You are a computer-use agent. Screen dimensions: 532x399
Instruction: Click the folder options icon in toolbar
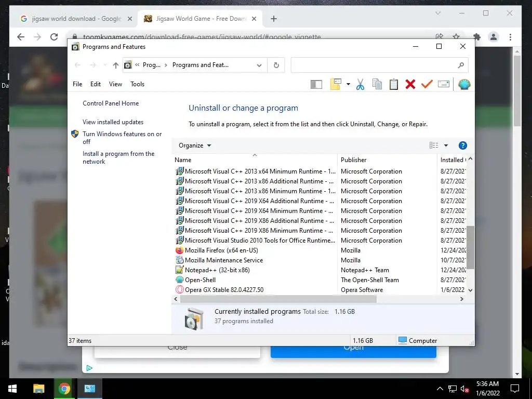pos(335,84)
